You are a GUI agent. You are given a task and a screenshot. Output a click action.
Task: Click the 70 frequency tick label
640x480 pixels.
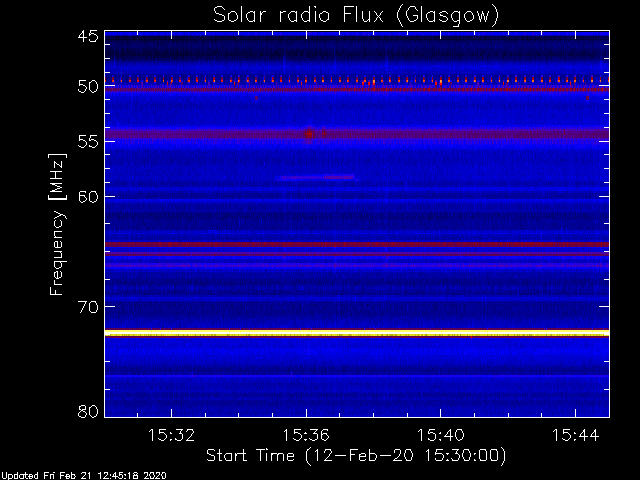point(88,307)
